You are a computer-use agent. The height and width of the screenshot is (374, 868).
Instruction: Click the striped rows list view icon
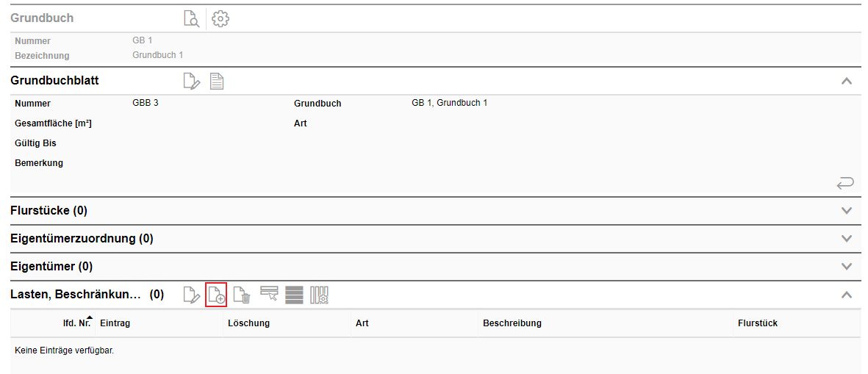[294, 295]
